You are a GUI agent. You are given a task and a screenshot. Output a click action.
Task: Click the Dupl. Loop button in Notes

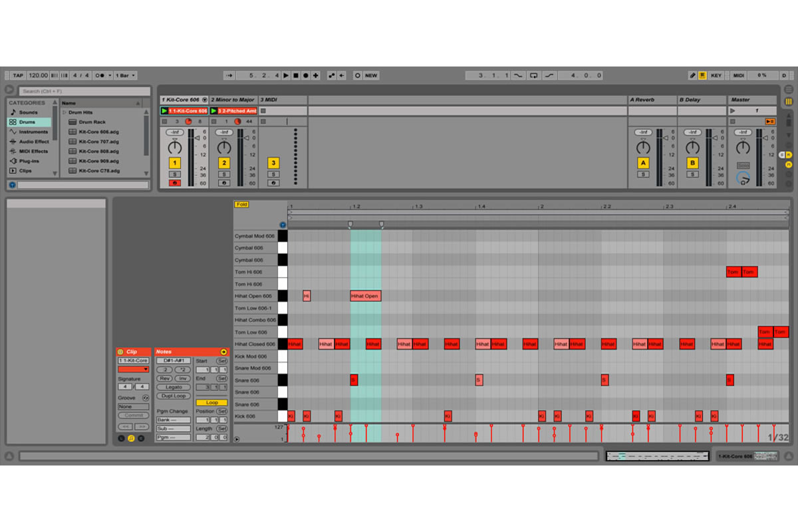click(173, 396)
